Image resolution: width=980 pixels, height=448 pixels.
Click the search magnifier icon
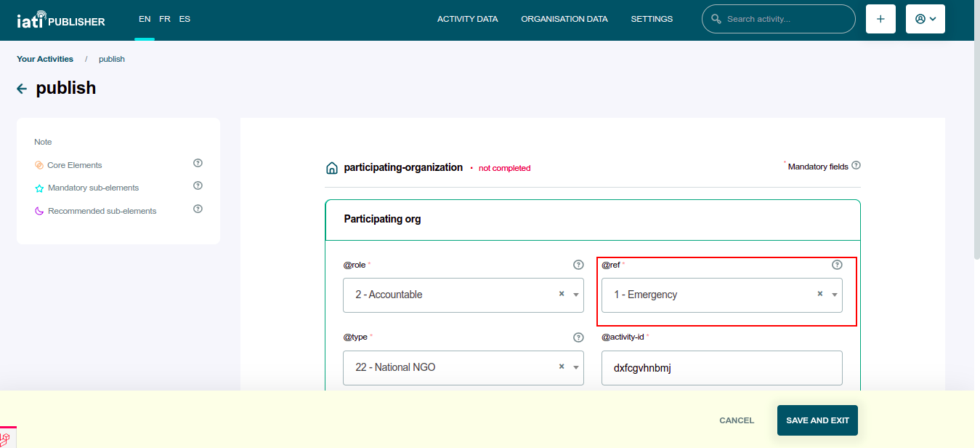716,19
